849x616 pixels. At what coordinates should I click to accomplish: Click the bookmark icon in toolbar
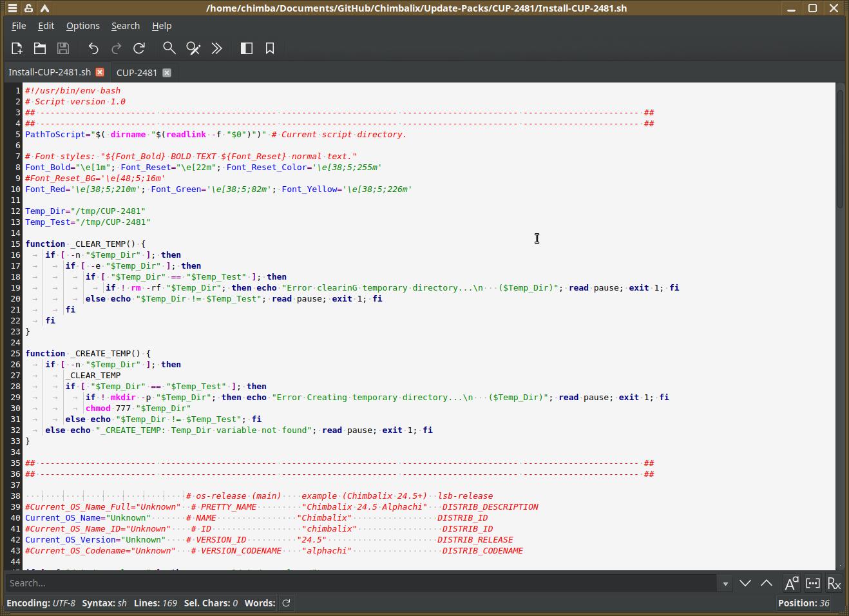point(270,48)
